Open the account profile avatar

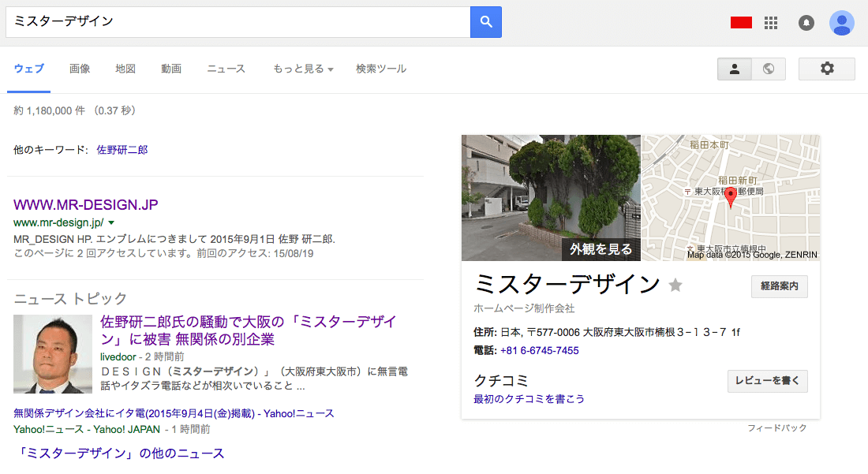841,23
